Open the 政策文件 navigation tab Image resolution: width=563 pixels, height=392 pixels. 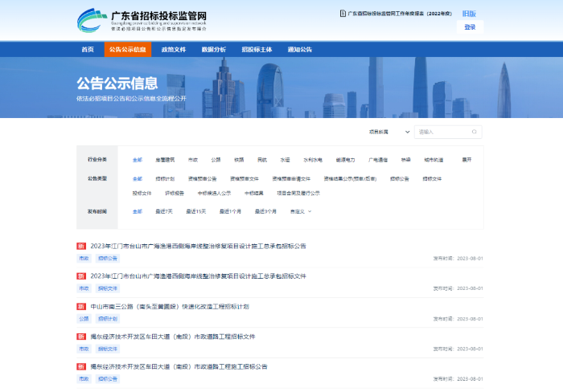click(173, 49)
